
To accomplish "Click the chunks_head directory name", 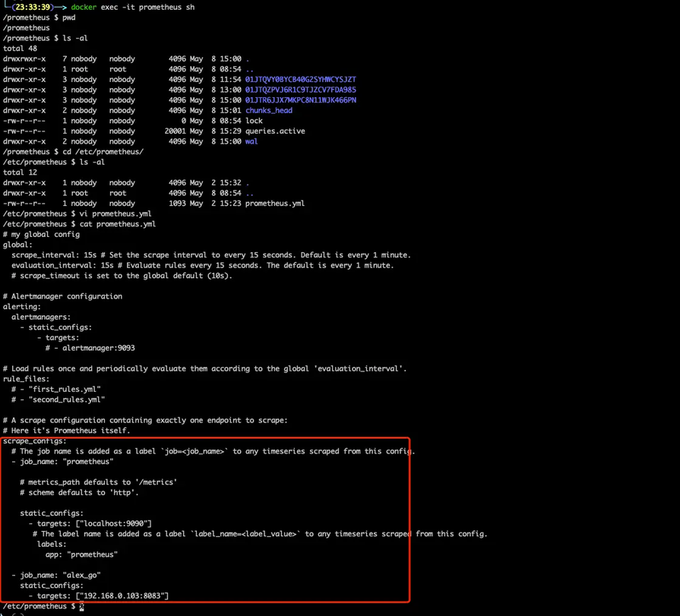I will coord(269,111).
